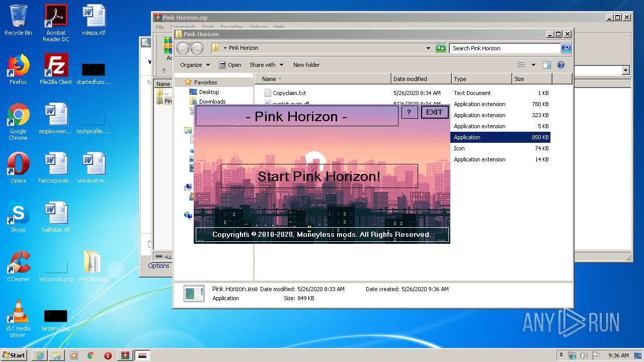Sort by Date modified column header
This screenshot has width=644, height=362.
tap(421, 79)
